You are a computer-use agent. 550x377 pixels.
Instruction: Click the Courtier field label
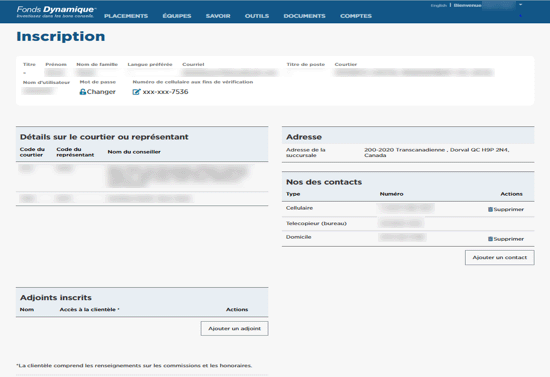tap(346, 65)
